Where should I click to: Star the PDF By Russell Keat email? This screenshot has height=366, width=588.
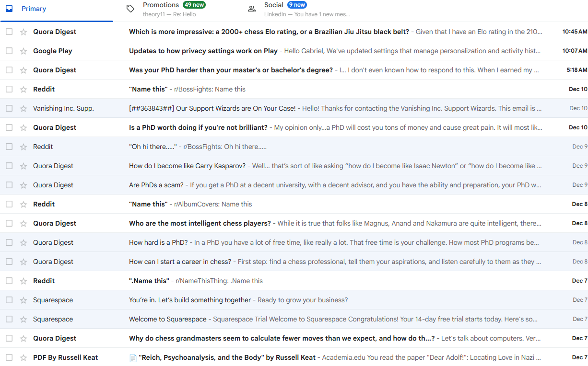(23, 357)
